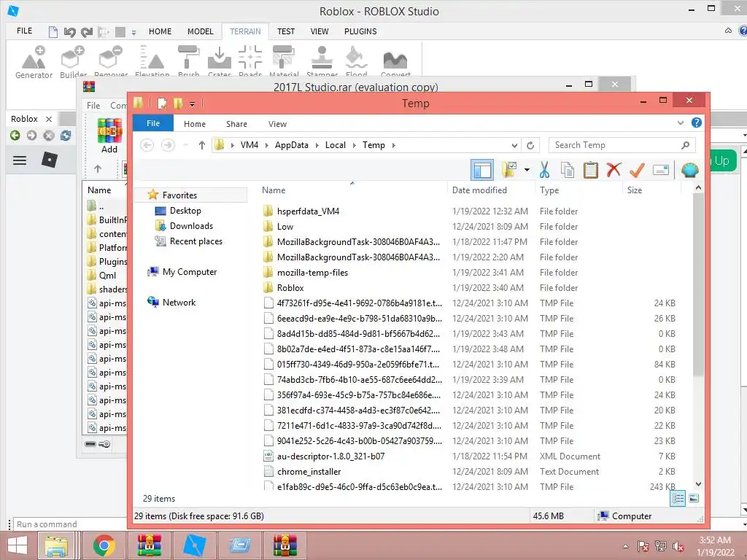This screenshot has width=747, height=560.
Task: Switch to large icons view layout
Action: click(x=694, y=499)
